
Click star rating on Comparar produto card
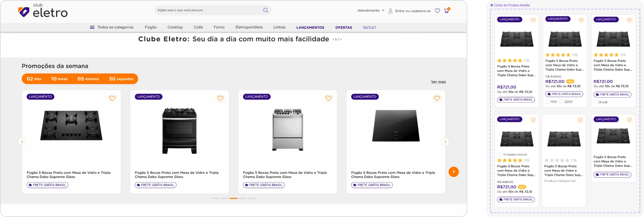click(510, 160)
